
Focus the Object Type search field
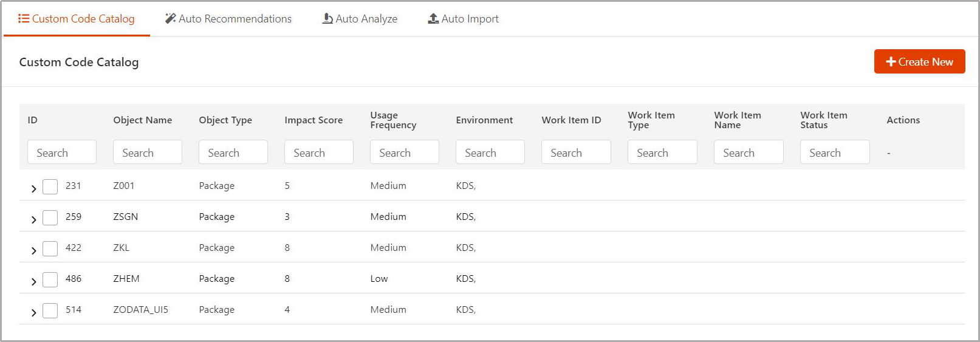coord(233,152)
